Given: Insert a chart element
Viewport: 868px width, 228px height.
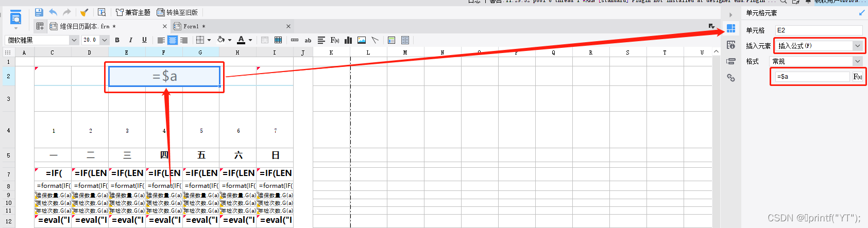Looking at the screenshot, I should click(x=348, y=40).
